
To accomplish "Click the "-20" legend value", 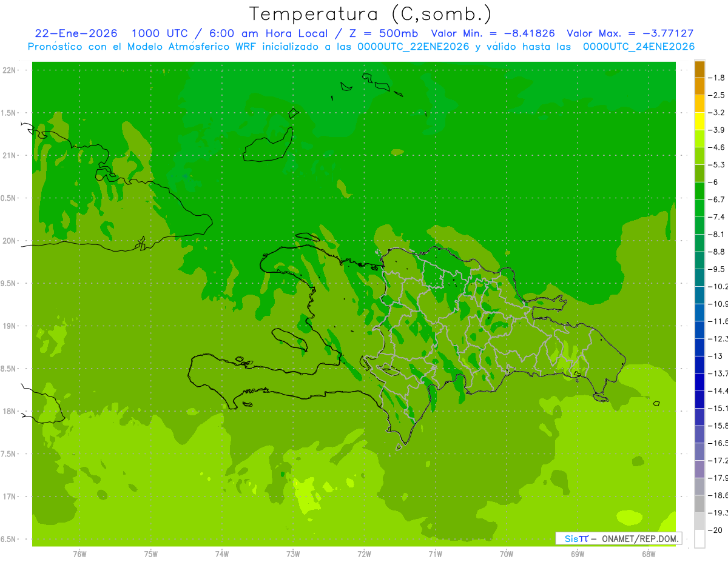I will [x=715, y=530].
